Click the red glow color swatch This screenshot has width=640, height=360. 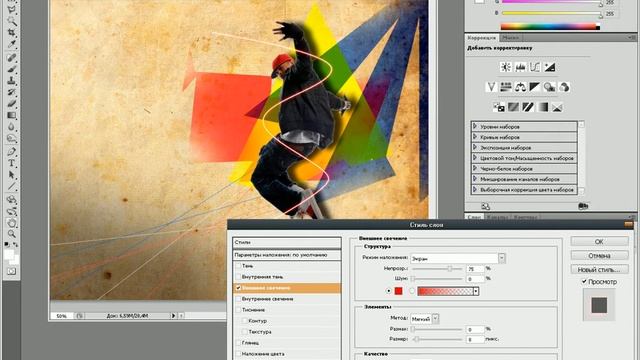coord(398,291)
